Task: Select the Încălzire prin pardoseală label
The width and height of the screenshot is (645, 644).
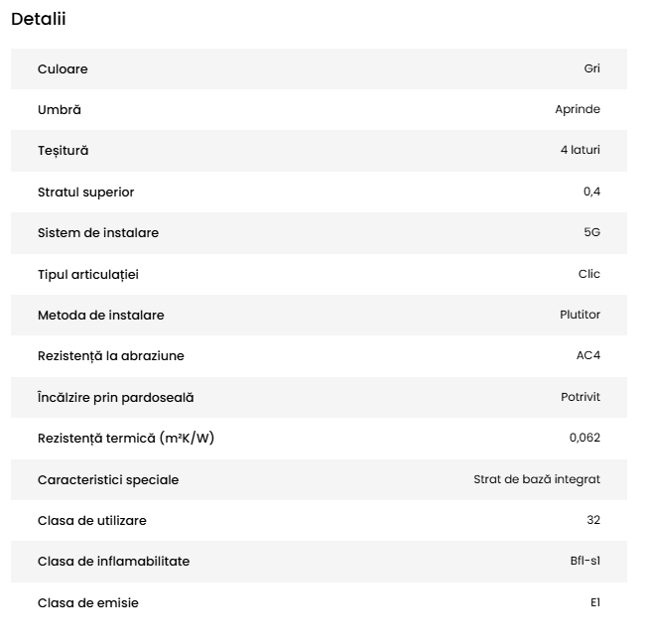Action: click(116, 398)
